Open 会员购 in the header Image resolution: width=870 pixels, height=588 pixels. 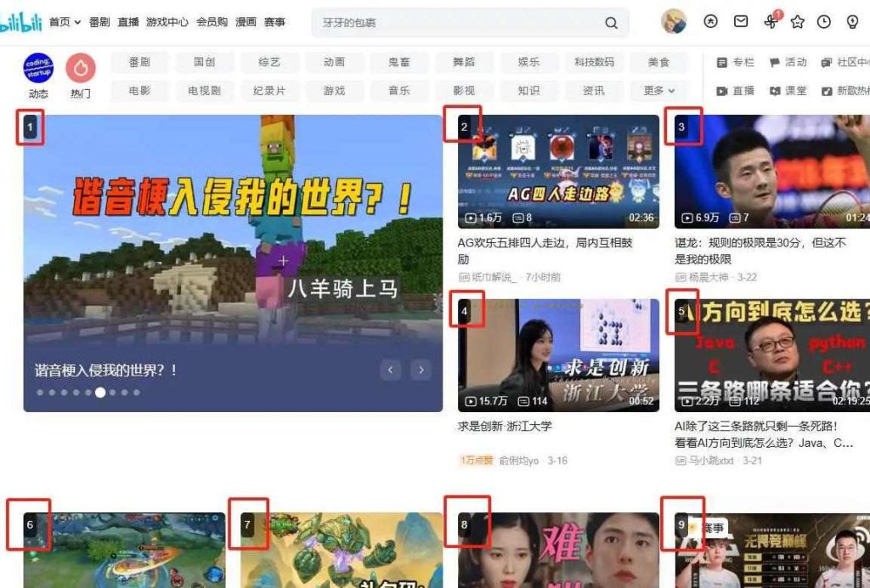212,22
